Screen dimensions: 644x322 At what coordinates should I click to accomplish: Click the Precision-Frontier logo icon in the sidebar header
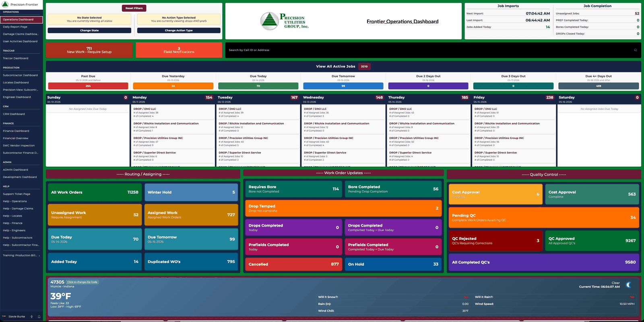5,4
